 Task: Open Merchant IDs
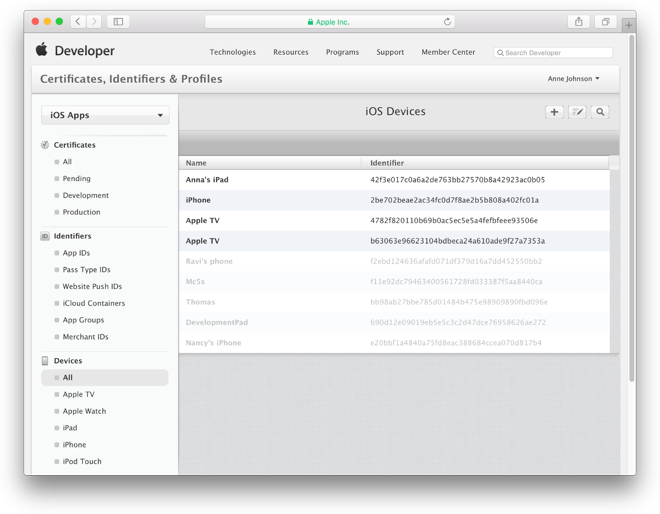tap(85, 337)
